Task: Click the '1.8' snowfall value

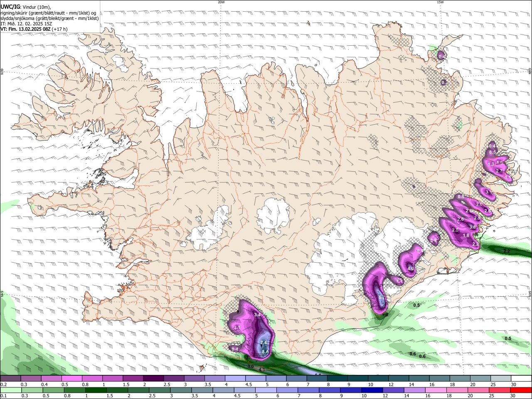Action: [466, 236]
